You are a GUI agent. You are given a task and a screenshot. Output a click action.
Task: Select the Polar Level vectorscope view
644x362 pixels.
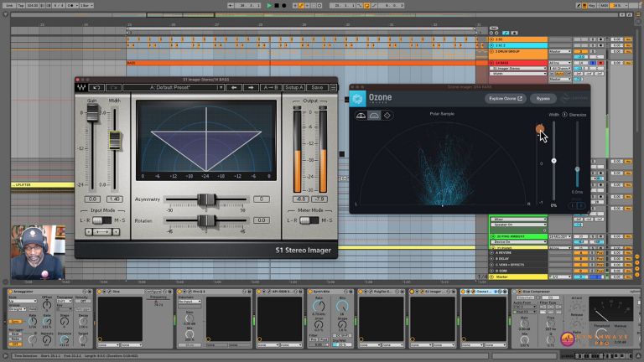pos(361,116)
